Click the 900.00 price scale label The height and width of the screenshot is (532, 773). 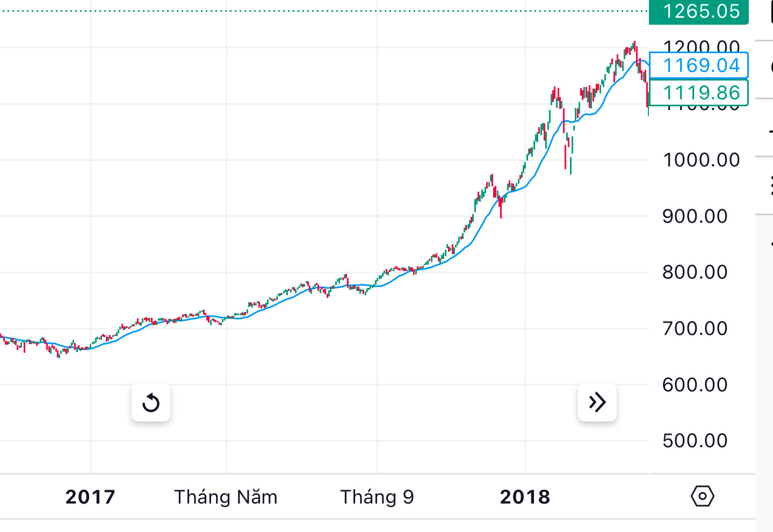click(x=695, y=216)
